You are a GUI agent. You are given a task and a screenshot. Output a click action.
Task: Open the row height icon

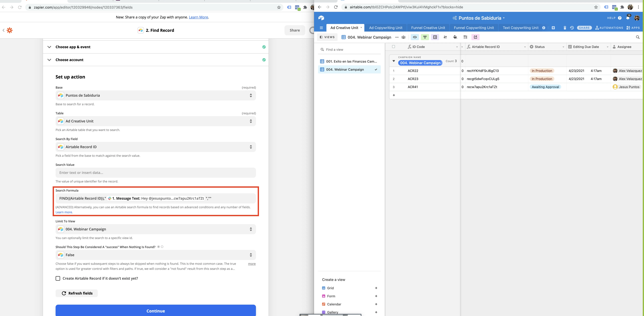click(465, 37)
